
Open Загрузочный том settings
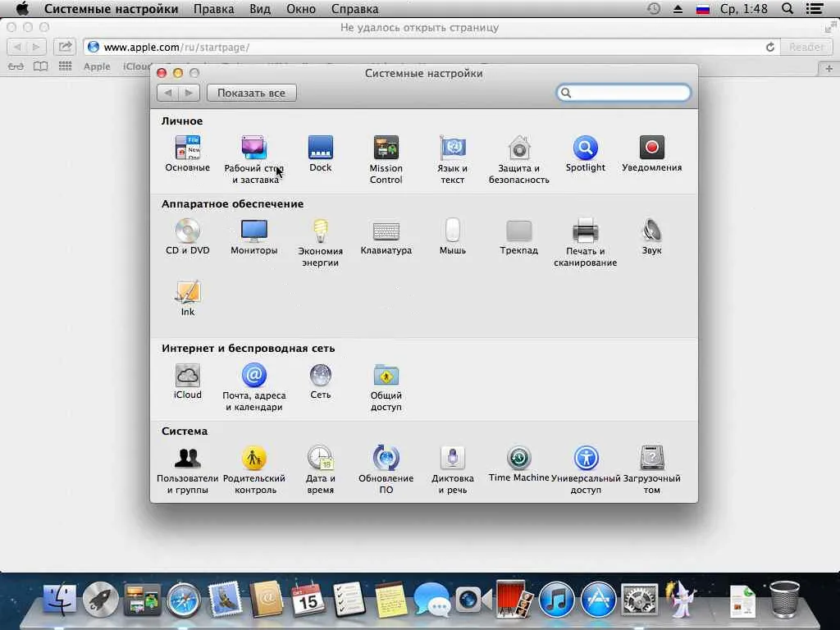point(652,470)
